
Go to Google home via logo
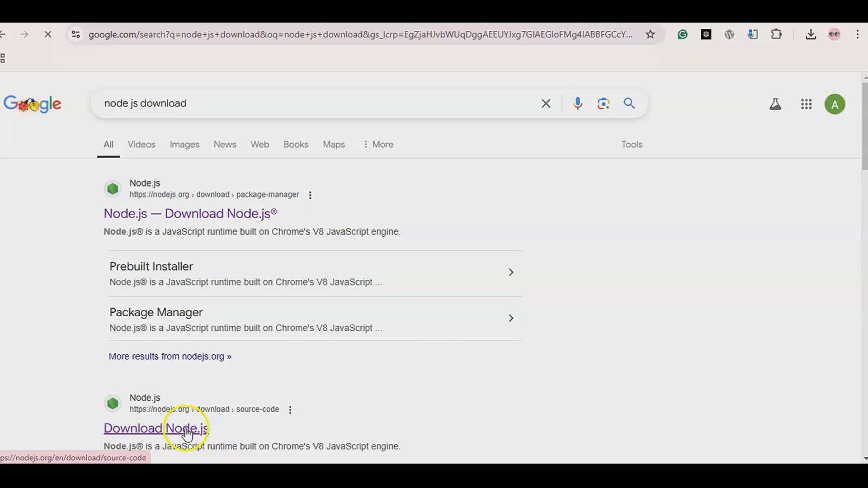33,104
